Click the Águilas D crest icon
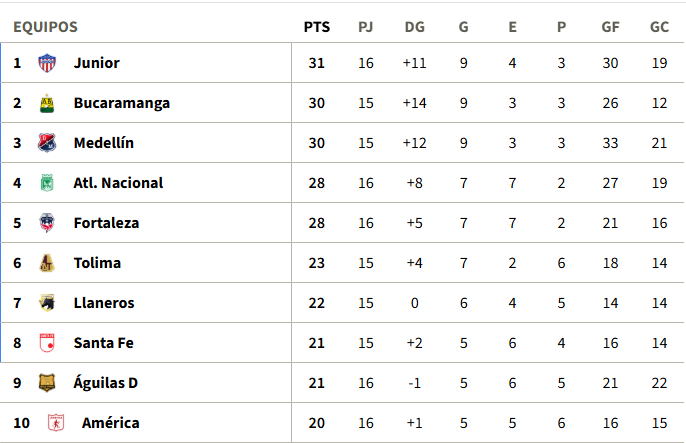Image resolution: width=686 pixels, height=443 pixels. point(46,383)
